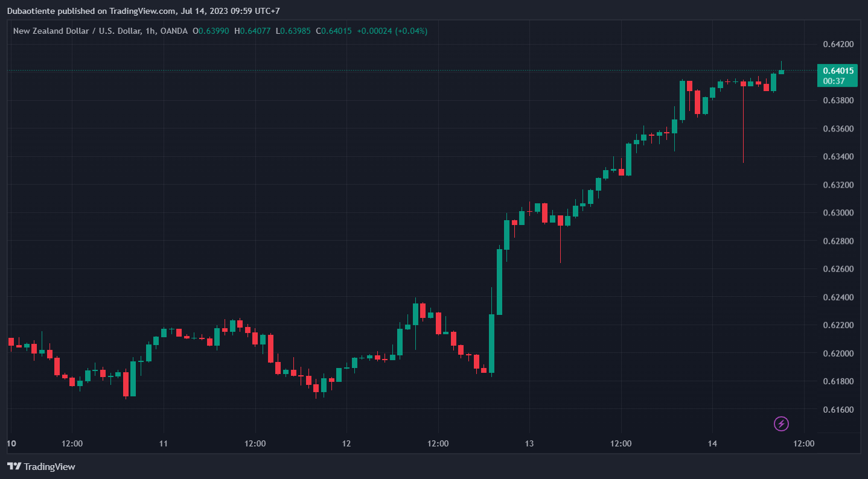Viewport: 868px width, 479px height.
Task: Click the date label 13 on time axis
Action: tap(529, 443)
